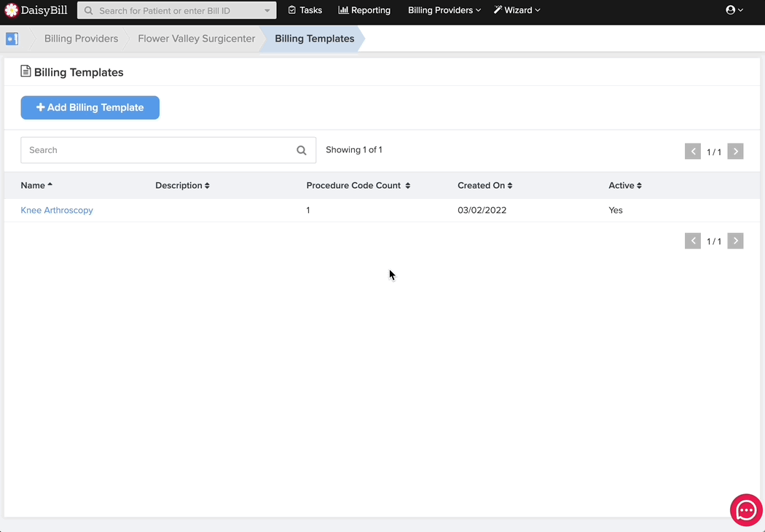Open the Billing Providers menu
The height and width of the screenshot is (532, 765).
click(x=444, y=10)
